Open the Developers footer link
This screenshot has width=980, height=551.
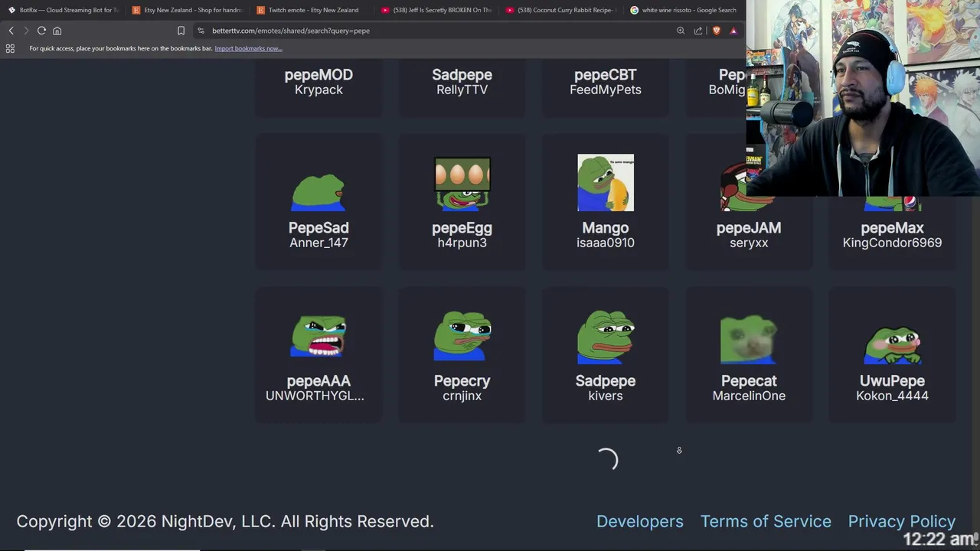639,521
